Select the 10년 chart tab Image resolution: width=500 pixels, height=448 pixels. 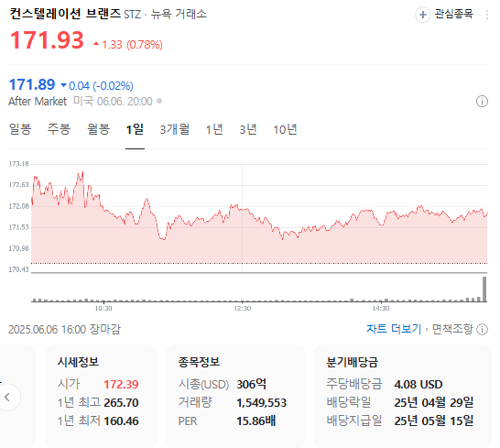285,129
